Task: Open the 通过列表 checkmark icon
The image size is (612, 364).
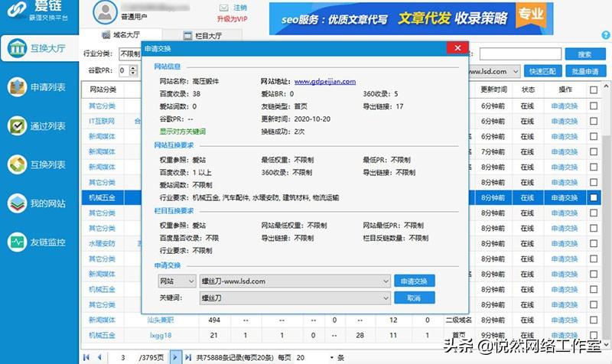Action: pyautogui.click(x=17, y=125)
